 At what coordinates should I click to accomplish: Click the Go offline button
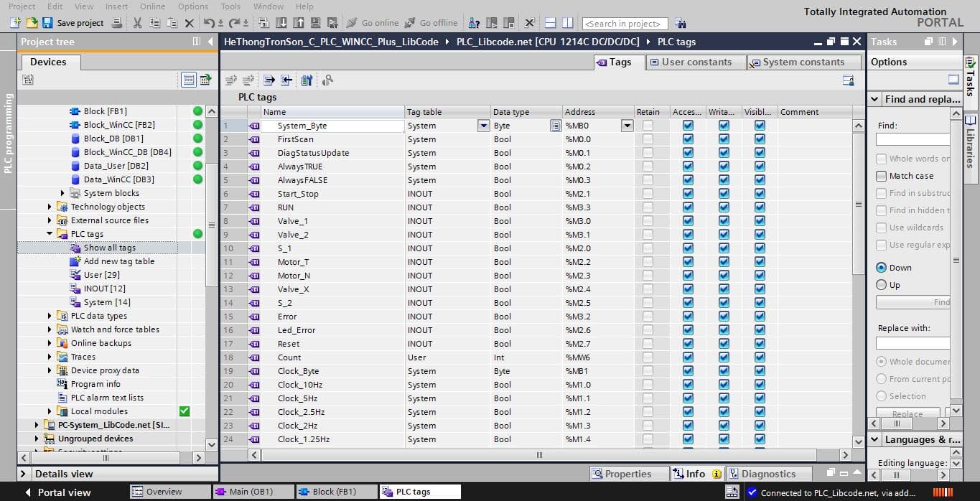431,23
